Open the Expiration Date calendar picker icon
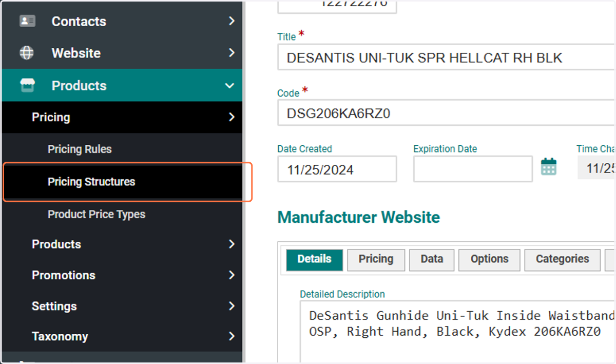 [549, 166]
